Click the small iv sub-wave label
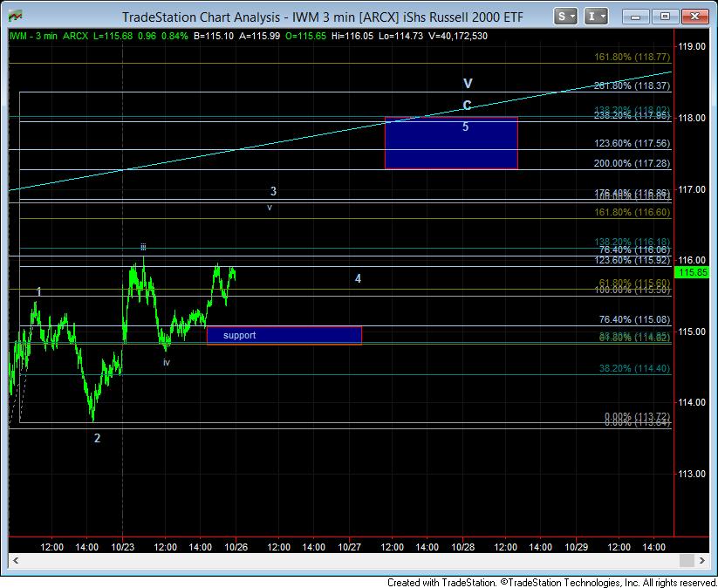 pos(167,362)
